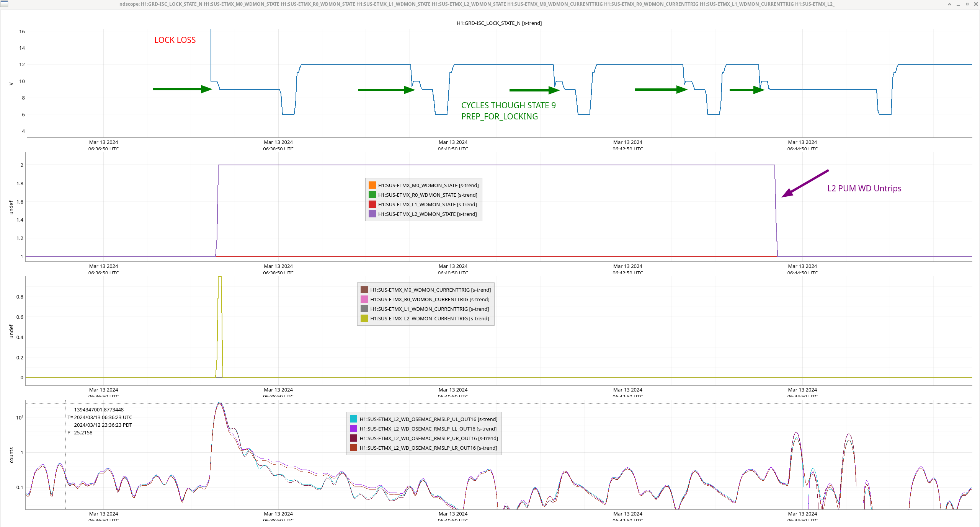Viewport: 980px width, 527px height.
Task: Shade the window with the up-chevron button
Action: point(949,4)
